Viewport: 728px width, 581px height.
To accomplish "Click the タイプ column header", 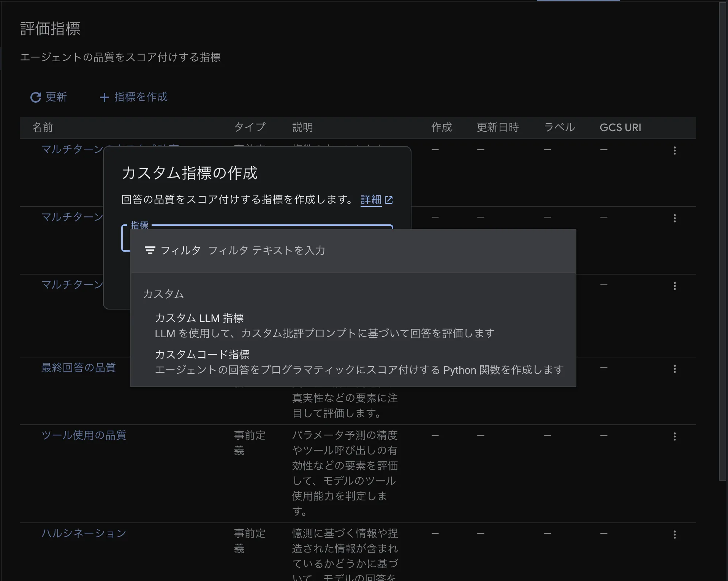I will point(250,127).
